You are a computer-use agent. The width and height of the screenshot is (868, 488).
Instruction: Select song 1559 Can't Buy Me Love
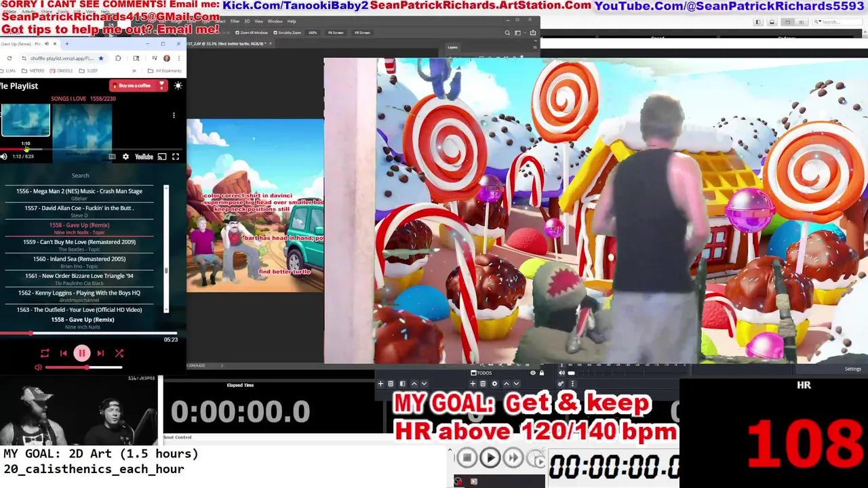pyautogui.click(x=79, y=245)
